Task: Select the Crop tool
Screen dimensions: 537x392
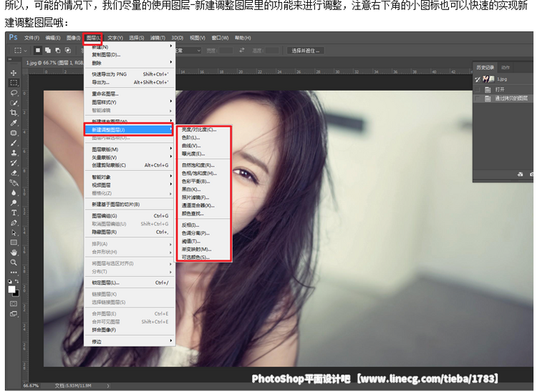Action: click(14, 113)
